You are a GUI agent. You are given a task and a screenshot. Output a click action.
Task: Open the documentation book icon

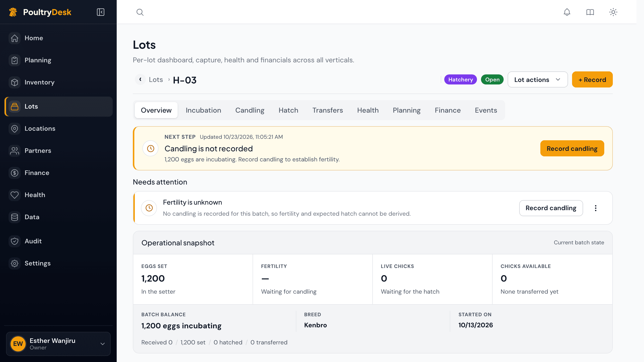590,12
